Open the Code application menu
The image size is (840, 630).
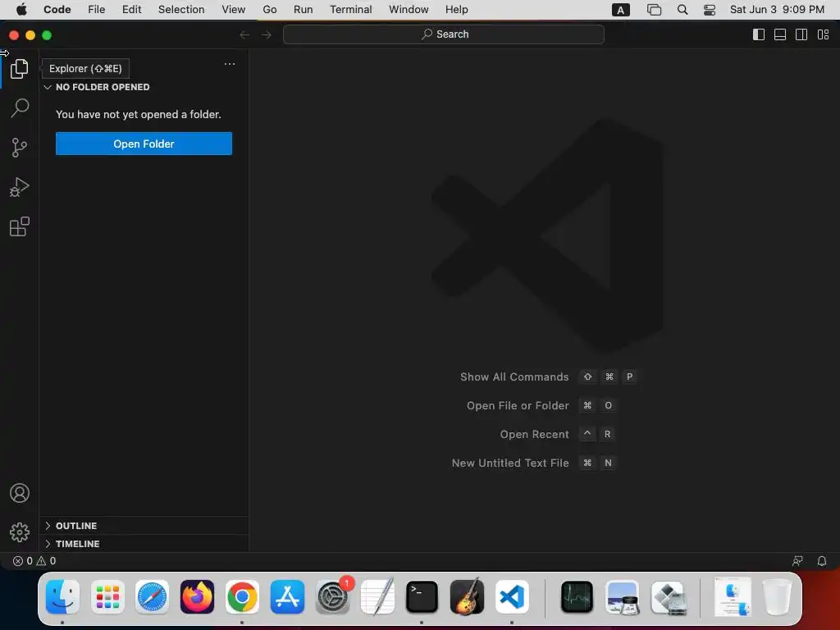coord(57,10)
